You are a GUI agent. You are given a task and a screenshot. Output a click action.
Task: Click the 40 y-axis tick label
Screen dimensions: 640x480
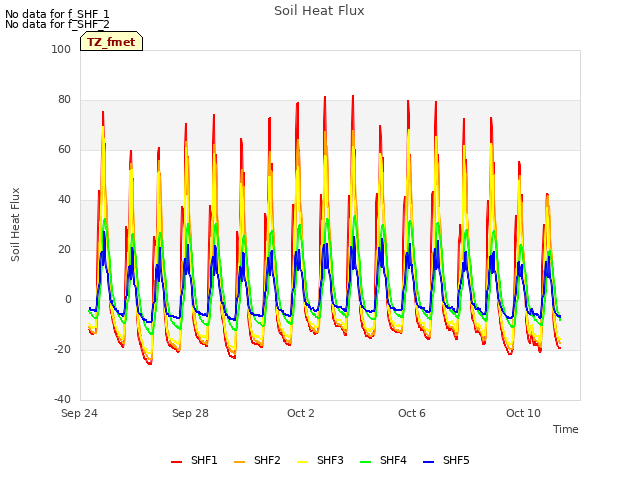tap(64, 200)
